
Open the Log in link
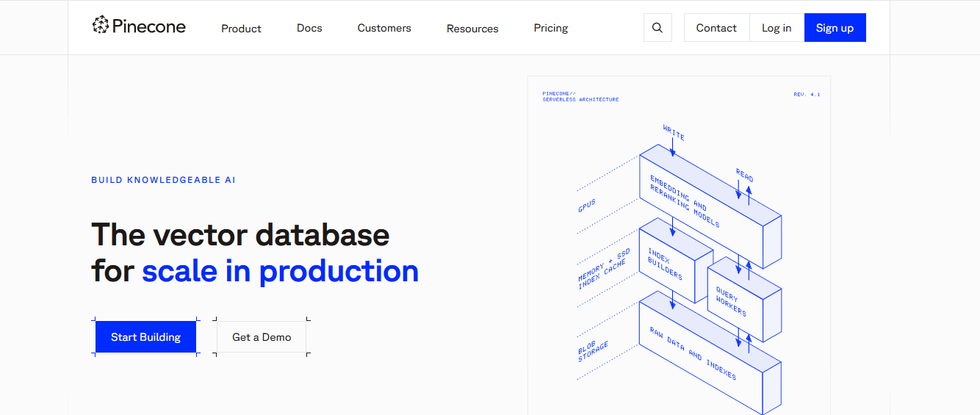coord(777,28)
